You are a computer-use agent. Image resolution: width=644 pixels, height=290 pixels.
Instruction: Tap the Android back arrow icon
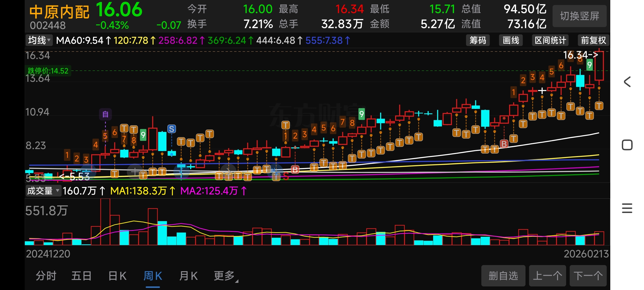[x=627, y=82]
